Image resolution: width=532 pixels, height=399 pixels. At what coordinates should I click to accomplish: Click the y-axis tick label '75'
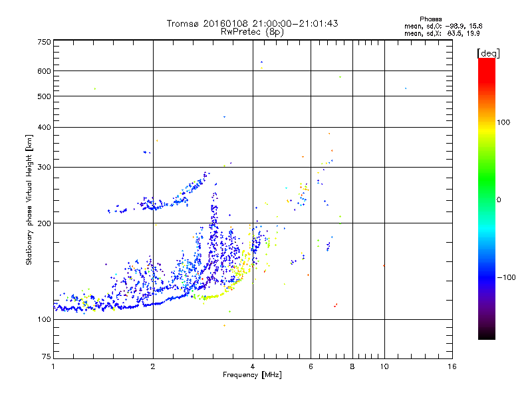[x=47, y=356]
